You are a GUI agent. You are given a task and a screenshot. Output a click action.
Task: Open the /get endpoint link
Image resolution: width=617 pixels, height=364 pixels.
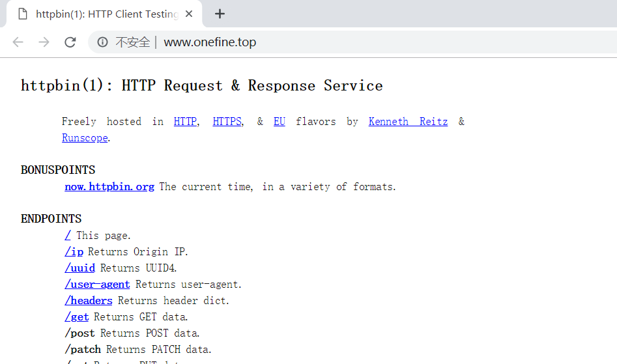point(77,317)
